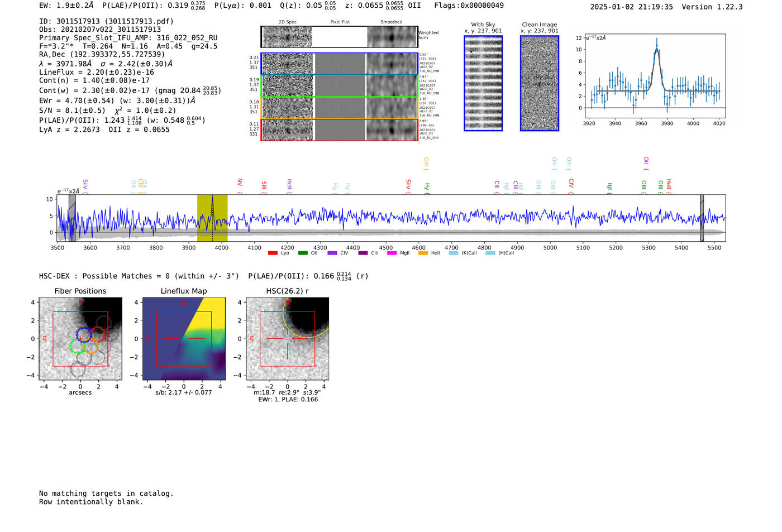Click the yellow highlighted emission line region
The height and width of the screenshot is (532, 782).
212,218
